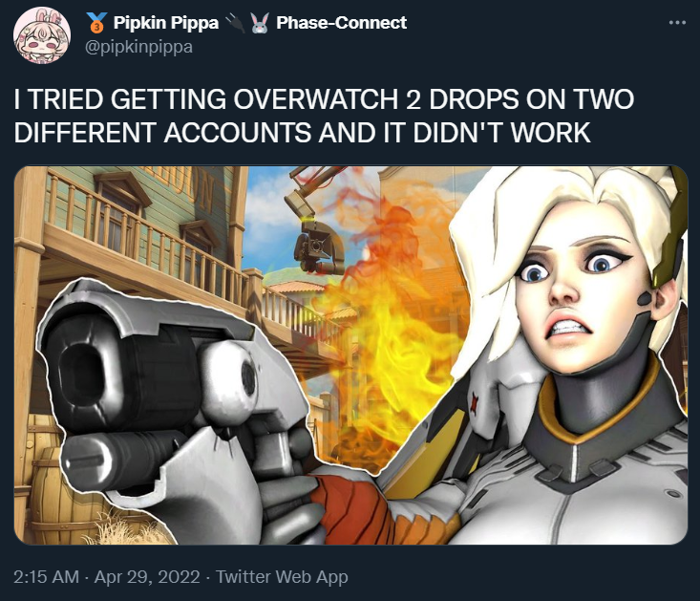Image resolution: width=700 pixels, height=601 pixels.
Task: Click the Apr 29, 2022 date
Action: pos(147,576)
